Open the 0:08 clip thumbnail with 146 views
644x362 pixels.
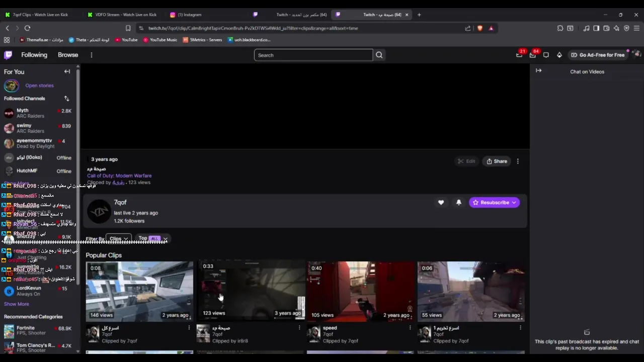[x=139, y=292]
